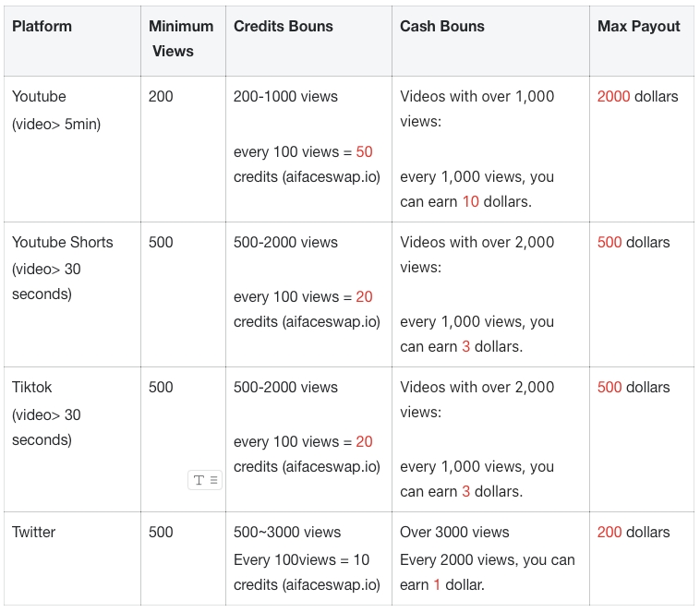Select the Platform column header
The image size is (700, 612).
[72, 41]
